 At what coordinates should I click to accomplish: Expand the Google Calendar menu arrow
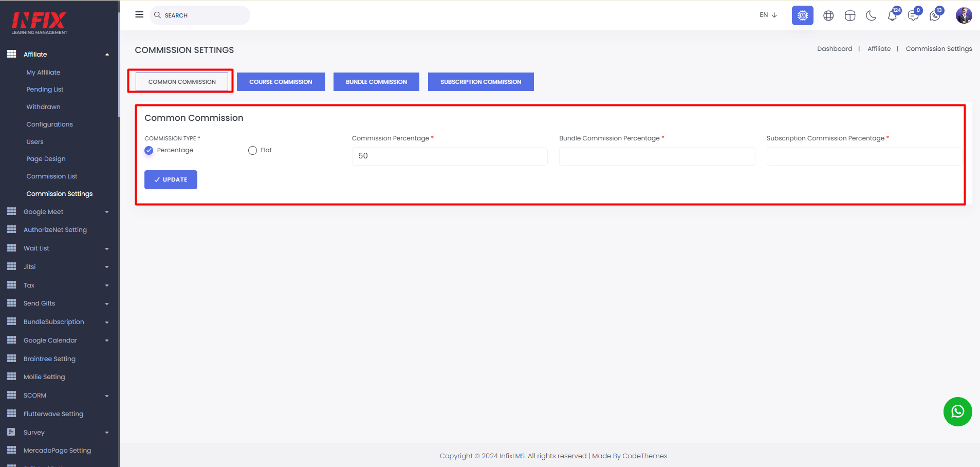[x=107, y=340]
